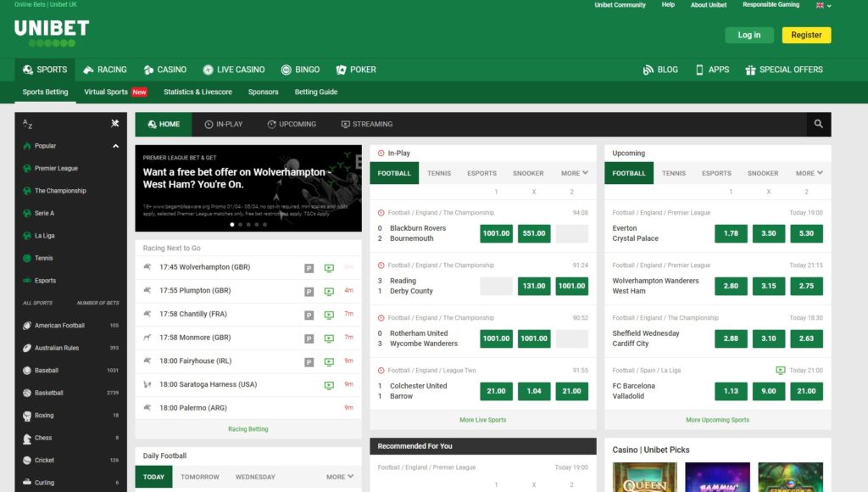
Task: Select Tomorrow in Daily Football
Action: coord(200,477)
